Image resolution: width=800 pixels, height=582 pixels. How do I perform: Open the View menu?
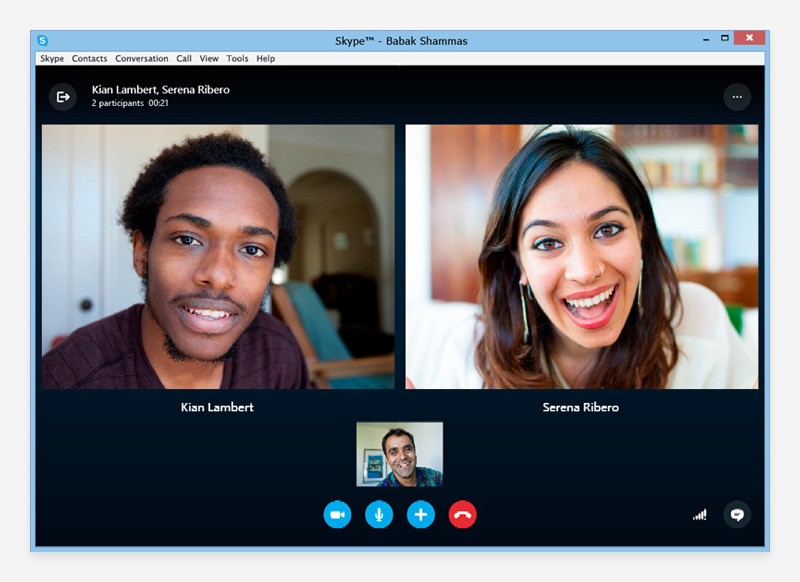tap(209, 59)
